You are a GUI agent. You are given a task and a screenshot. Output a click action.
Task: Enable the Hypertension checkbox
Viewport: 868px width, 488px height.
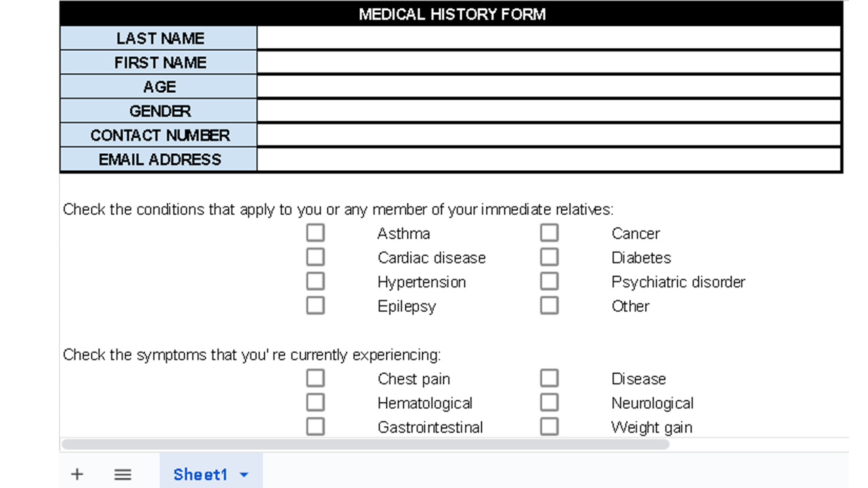click(x=315, y=281)
